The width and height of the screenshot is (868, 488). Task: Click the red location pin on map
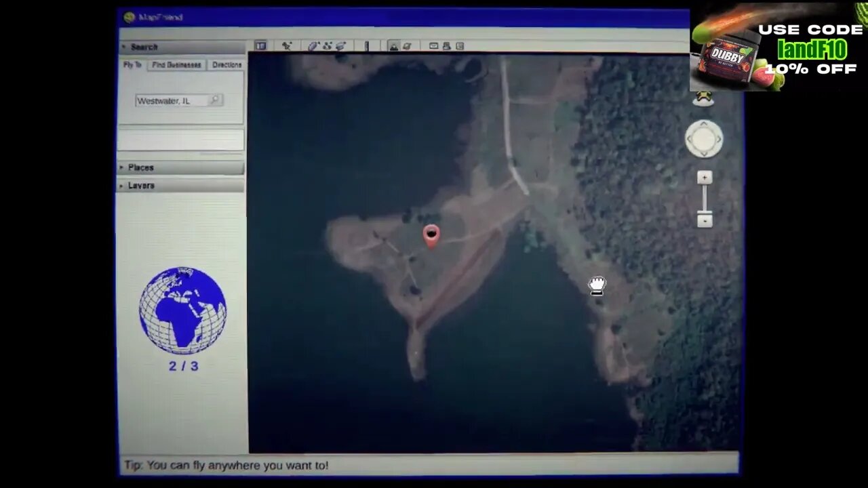(x=431, y=235)
